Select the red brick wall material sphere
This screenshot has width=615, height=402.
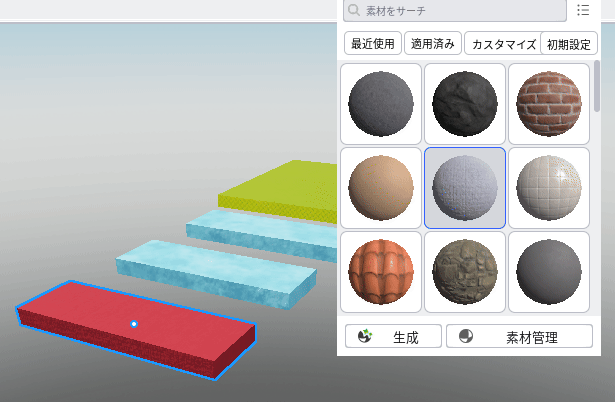549,104
